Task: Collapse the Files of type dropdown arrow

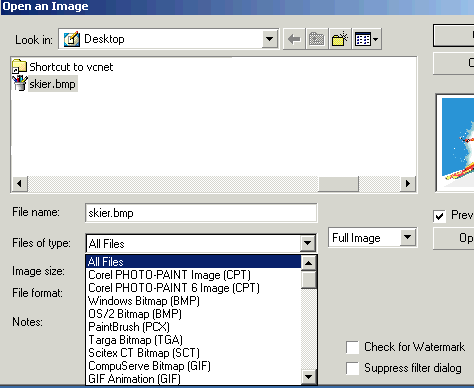Action: click(307, 244)
